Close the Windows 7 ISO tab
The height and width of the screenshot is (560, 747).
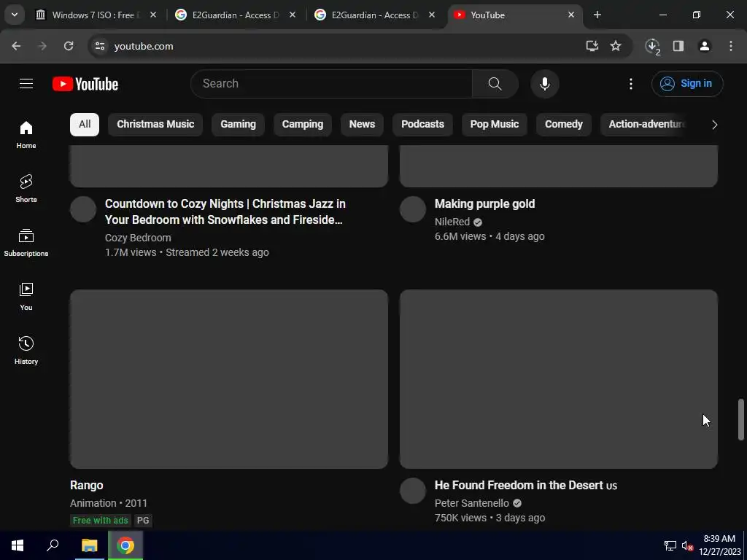[x=153, y=15]
